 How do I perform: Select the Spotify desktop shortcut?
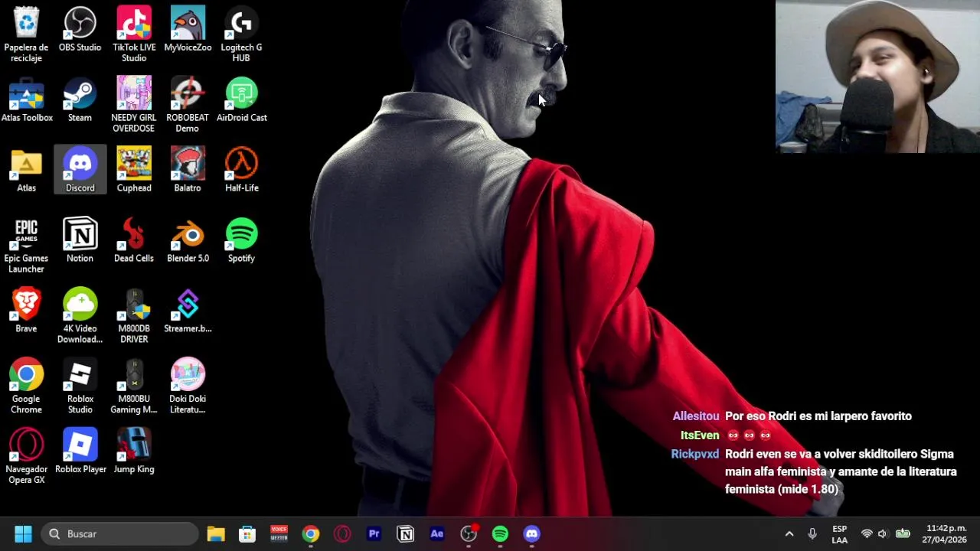(x=241, y=241)
